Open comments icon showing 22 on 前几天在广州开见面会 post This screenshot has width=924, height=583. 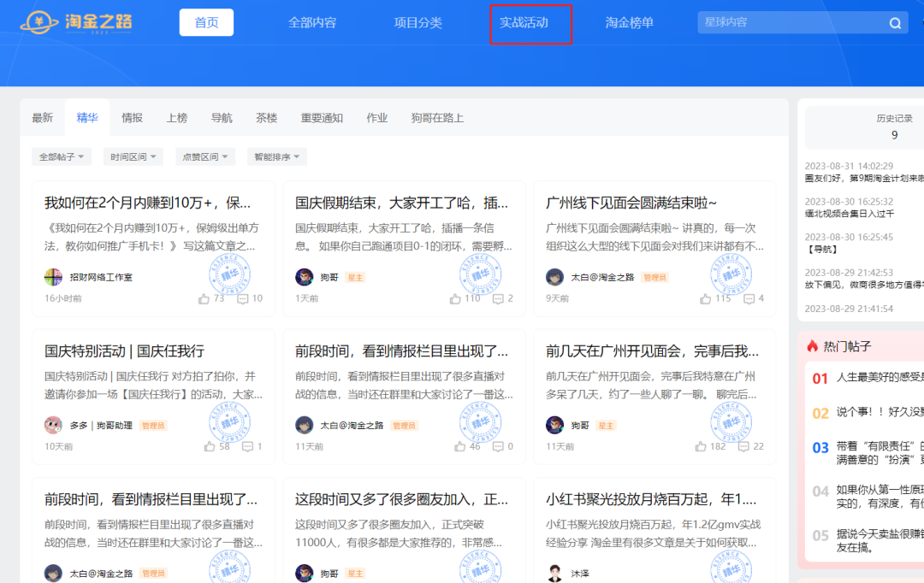click(x=743, y=447)
